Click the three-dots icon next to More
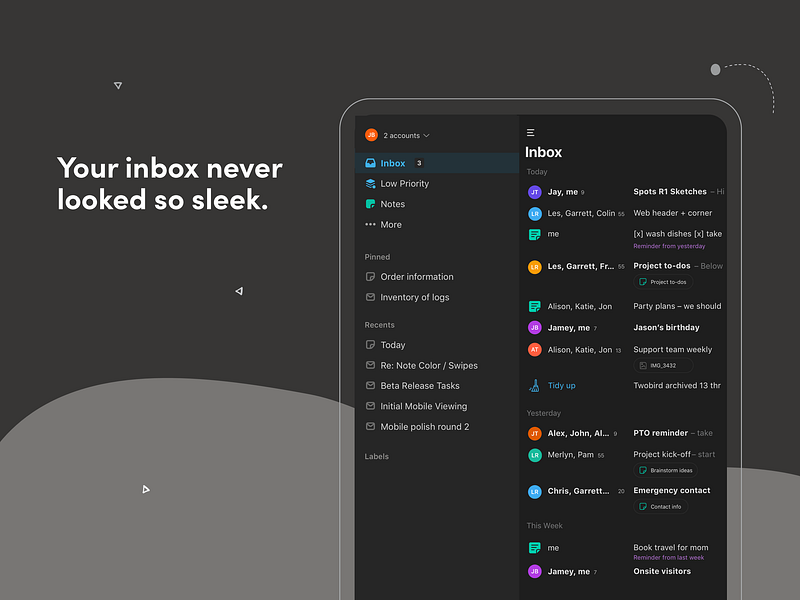 [x=370, y=224]
